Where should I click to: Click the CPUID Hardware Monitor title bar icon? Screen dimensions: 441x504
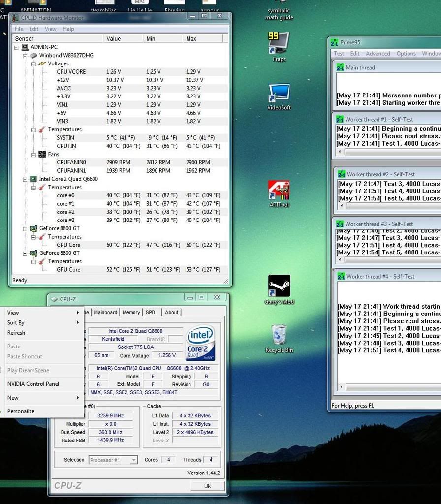(x=15, y=18)
